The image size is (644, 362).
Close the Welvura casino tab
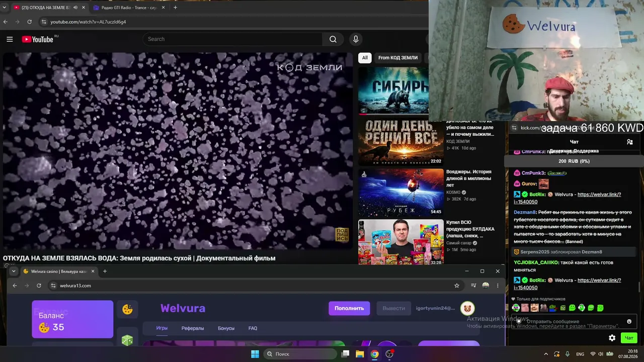93,271
